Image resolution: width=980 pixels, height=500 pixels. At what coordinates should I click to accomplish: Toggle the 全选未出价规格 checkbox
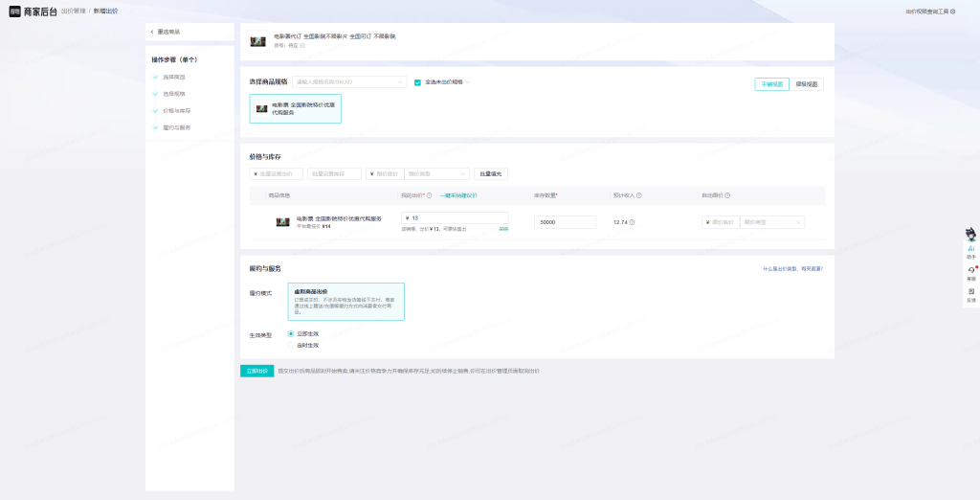(417, 82)
